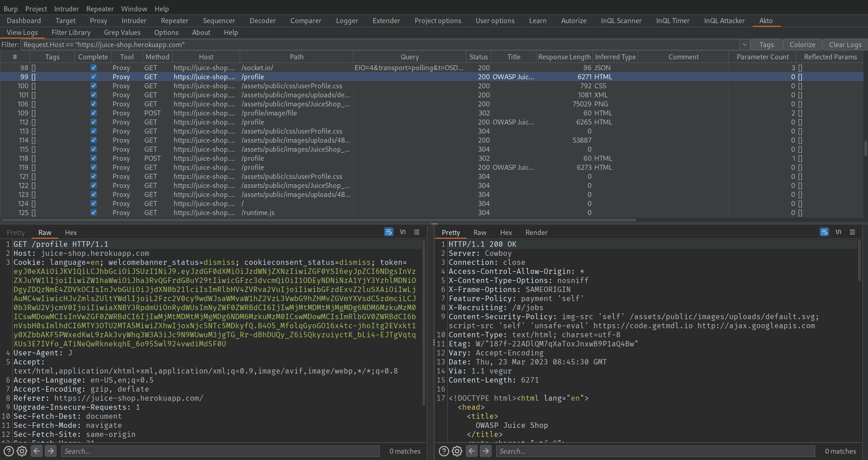Toggle word wrap icon in response panel
Viewport: 868px width, 460px height.
[824, 232]
